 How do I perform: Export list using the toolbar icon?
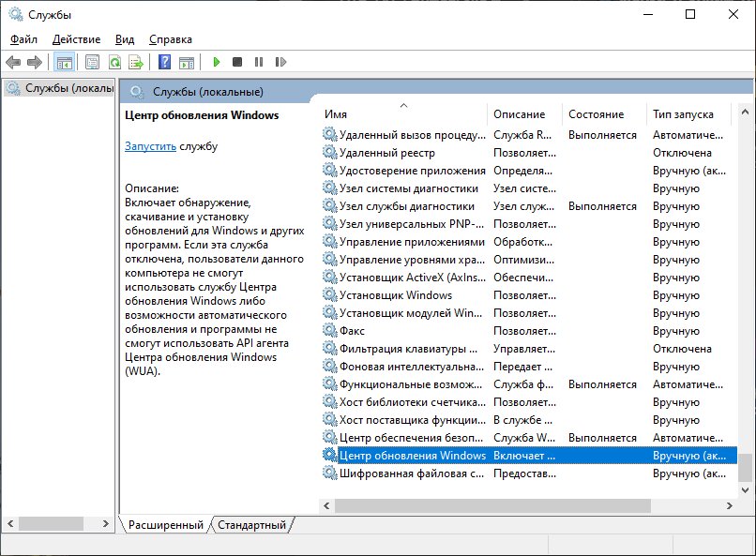click(136, 62)
